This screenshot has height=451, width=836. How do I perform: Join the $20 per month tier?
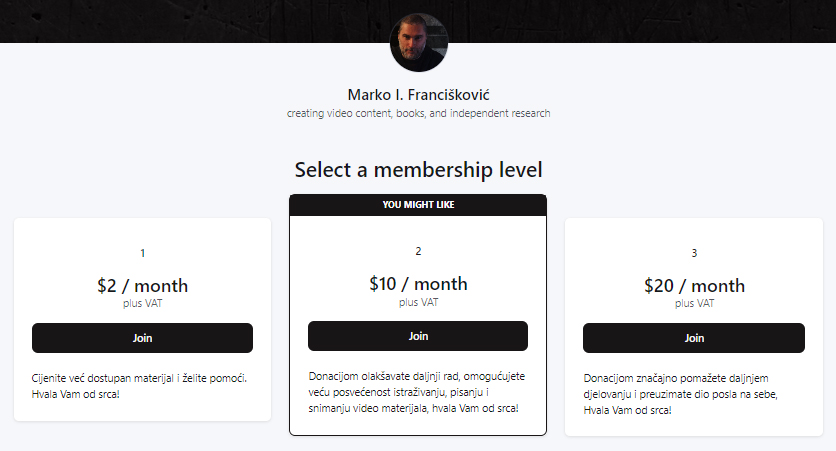[x=694, y=338]
